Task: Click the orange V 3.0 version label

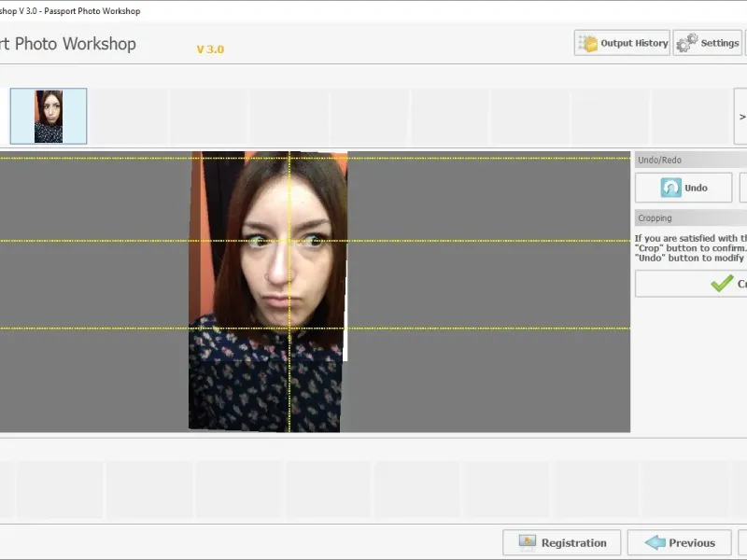Action: [210, 49]
